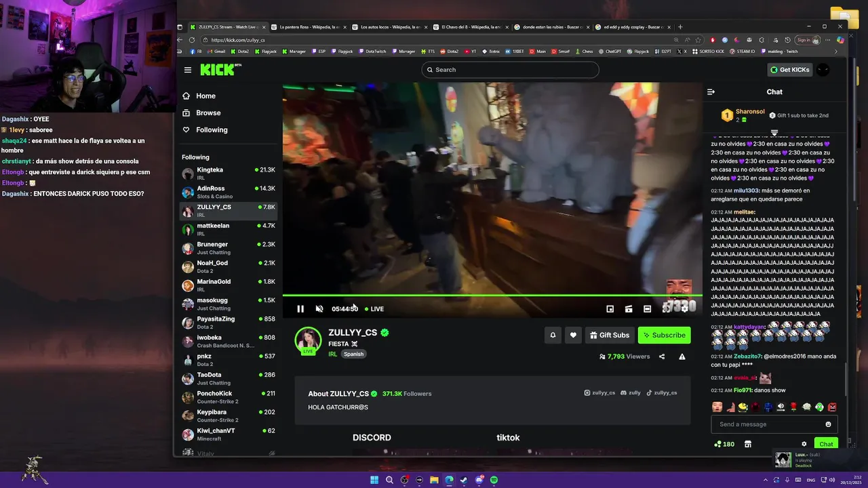868x488 pixels.
Task: Open chat settings gear icon
Action: pos(804,445)
